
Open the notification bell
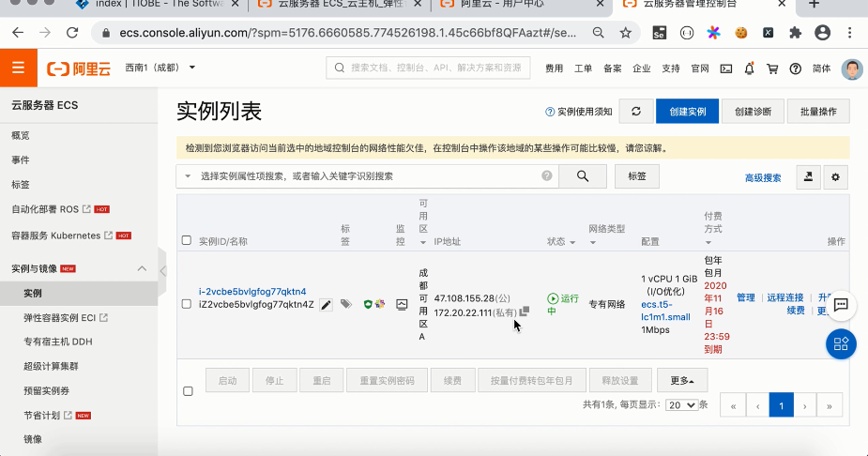(749, 68)
